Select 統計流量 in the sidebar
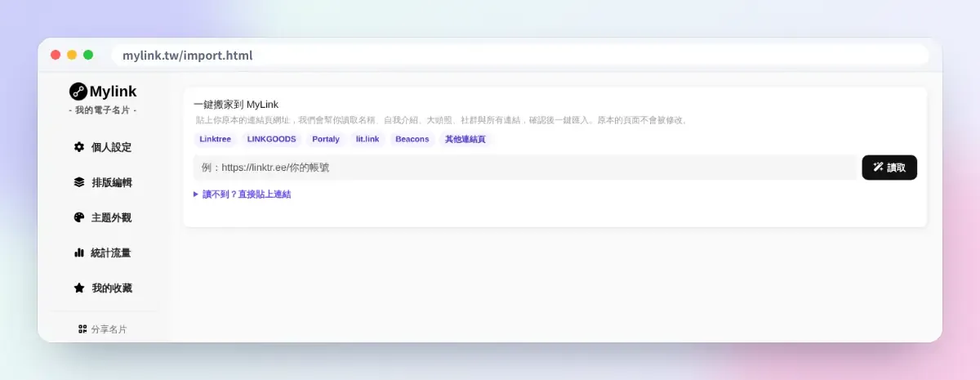The height and width of the screenshot is (380, 980). click(x=105, y=253)
